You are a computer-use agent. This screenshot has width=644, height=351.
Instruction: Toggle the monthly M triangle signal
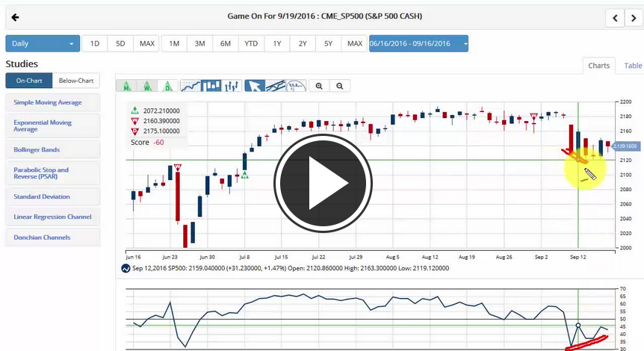point(127,86)
